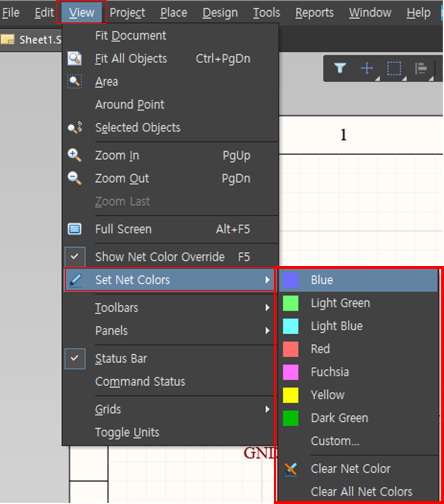Open the Tools menu
The width and height of the screenshot is (444, 504).
pyautogui.click(x=266, y=12)
